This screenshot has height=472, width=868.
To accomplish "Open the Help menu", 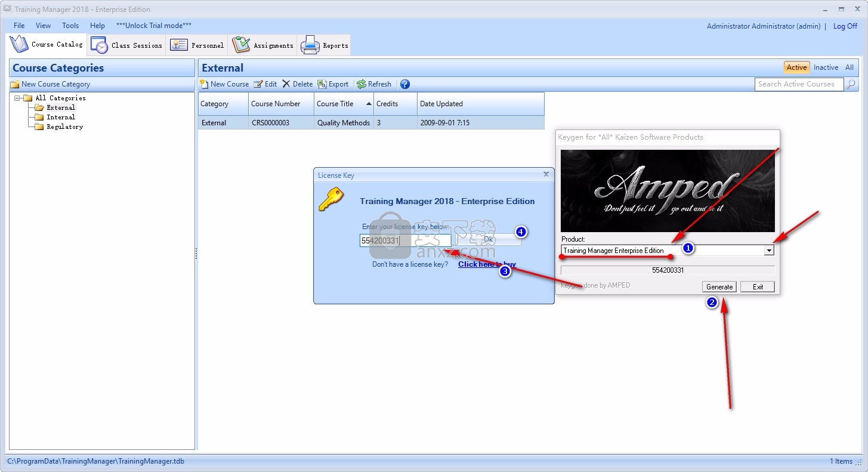I will (97, 26).
